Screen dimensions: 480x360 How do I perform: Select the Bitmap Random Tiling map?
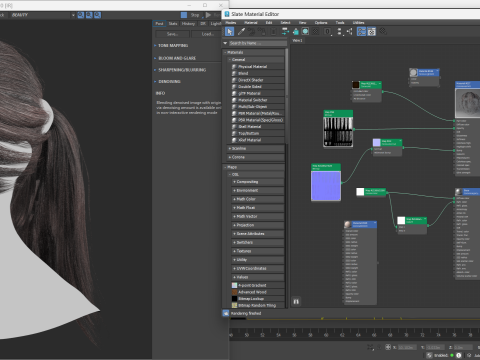pyautogui.click(x=257, y=305)
